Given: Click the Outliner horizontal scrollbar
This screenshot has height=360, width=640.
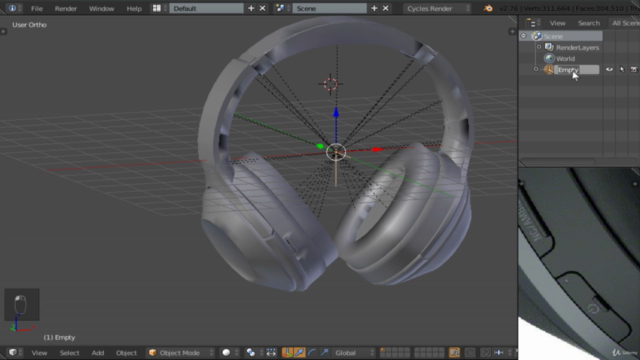Looking at the screenshot, I should [558, 162].
